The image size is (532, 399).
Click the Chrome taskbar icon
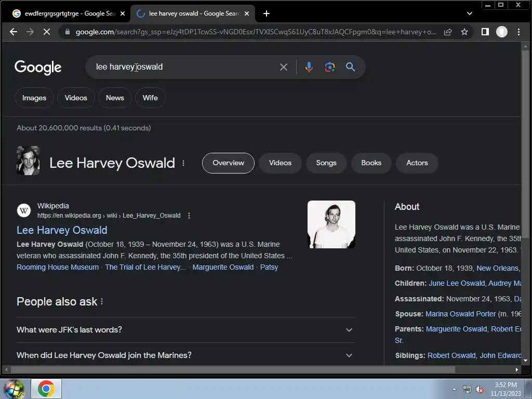[46, 389]
